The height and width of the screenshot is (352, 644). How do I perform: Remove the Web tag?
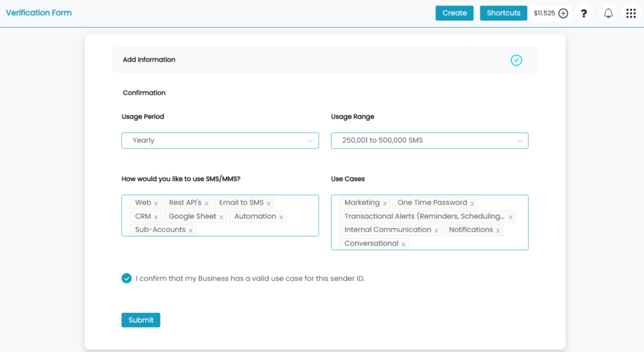[x=156, y=203]
